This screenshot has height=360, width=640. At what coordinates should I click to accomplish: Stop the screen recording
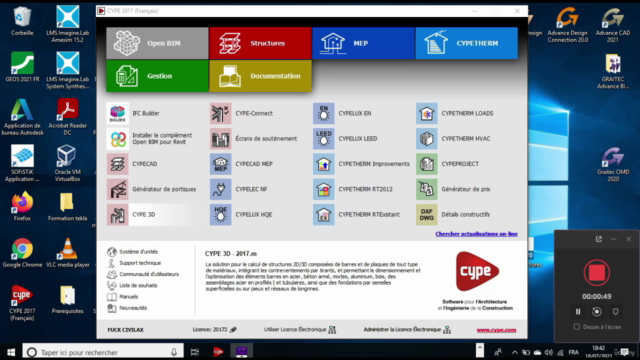pos(597,273)
